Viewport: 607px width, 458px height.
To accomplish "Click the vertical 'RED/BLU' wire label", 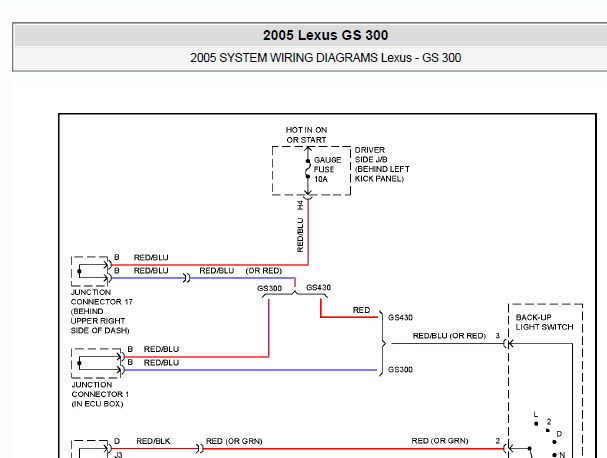I will (x=300, y=235).
